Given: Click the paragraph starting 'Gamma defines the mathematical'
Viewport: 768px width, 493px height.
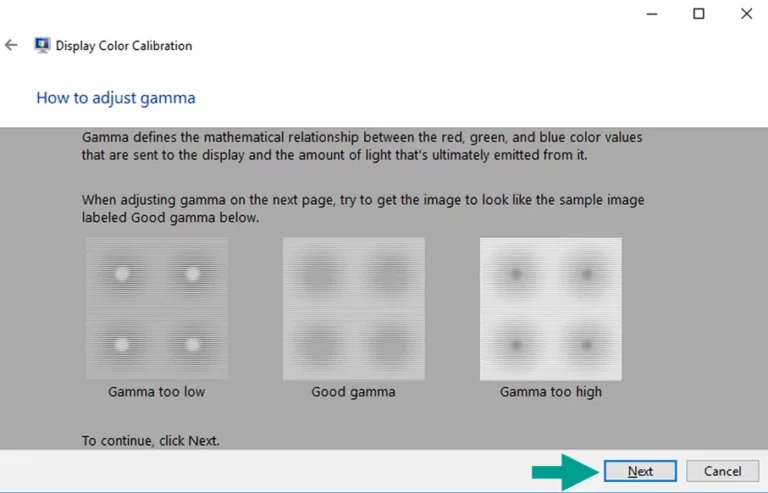Looking at the screenshot, I should [x=362, y=146].
